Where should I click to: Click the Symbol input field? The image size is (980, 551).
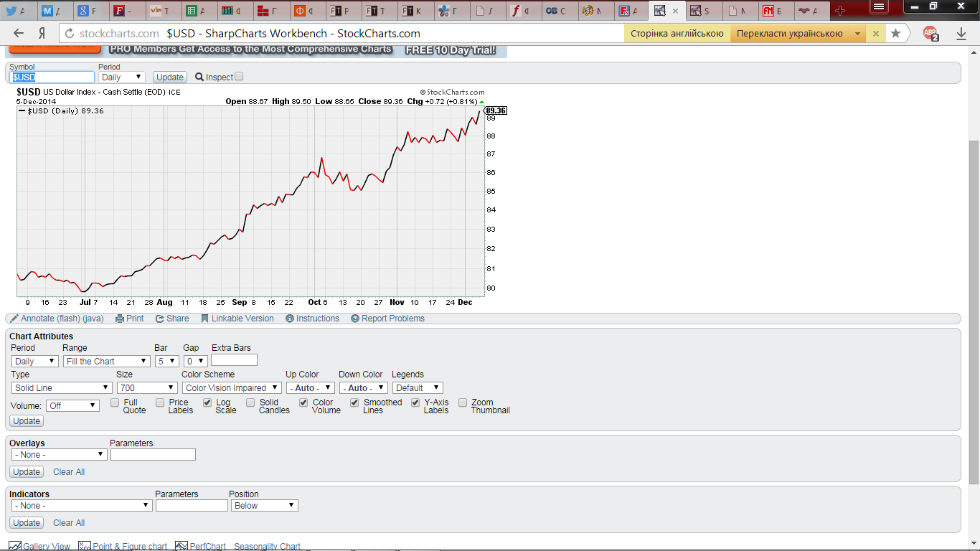coord(52,77)
